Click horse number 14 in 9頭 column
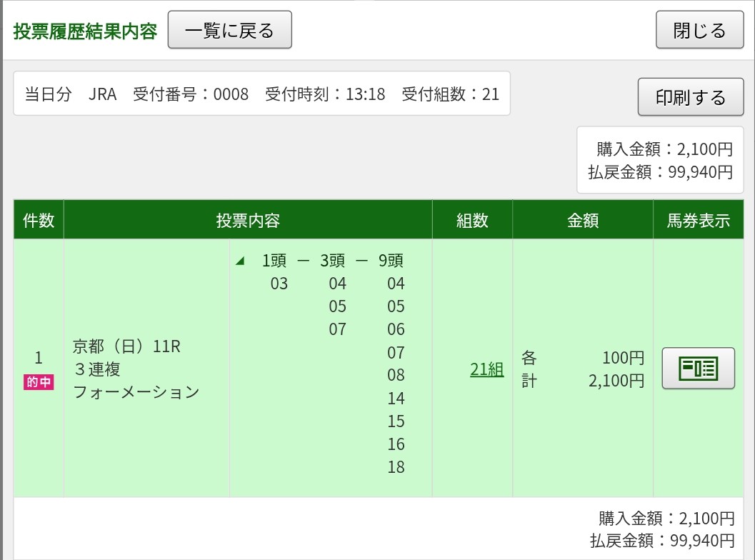The height and width of the screenshot is (560, 755). point(396,398)
